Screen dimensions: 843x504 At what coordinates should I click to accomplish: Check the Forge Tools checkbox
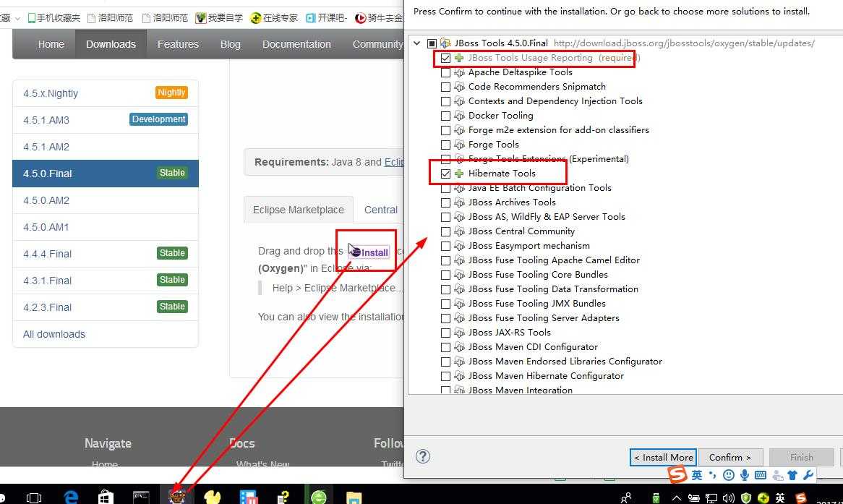pyautogui.click(x=445, y=145)
